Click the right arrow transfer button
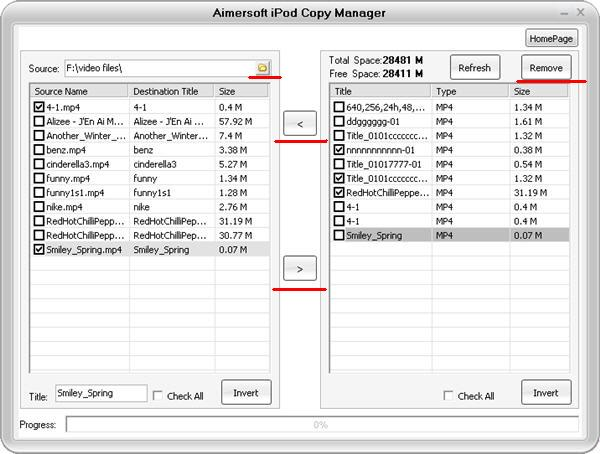 [301, 268]
